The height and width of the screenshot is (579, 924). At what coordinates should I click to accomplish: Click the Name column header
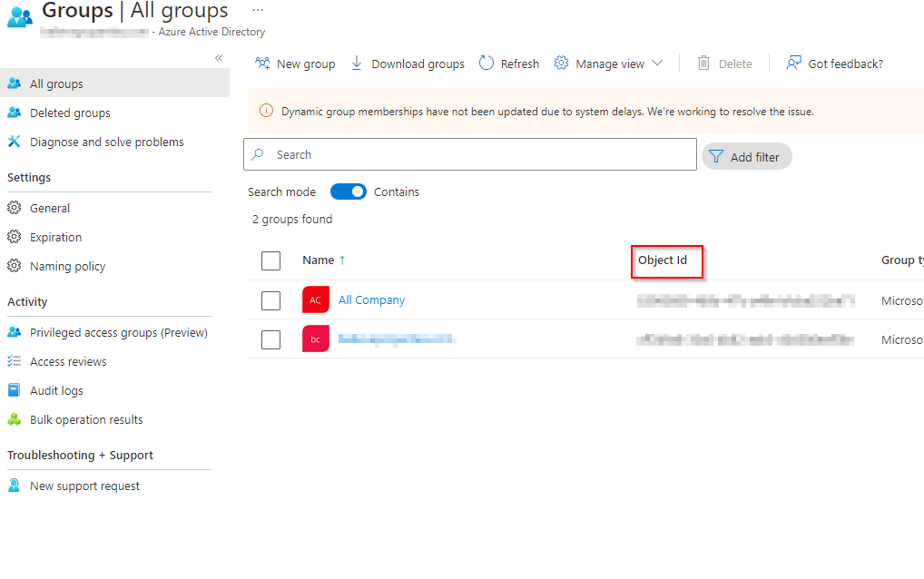click(x=319, y=260)
